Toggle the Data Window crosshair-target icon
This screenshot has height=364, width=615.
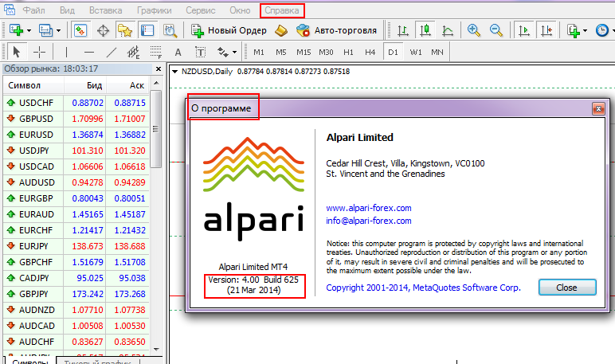(103, 30)
